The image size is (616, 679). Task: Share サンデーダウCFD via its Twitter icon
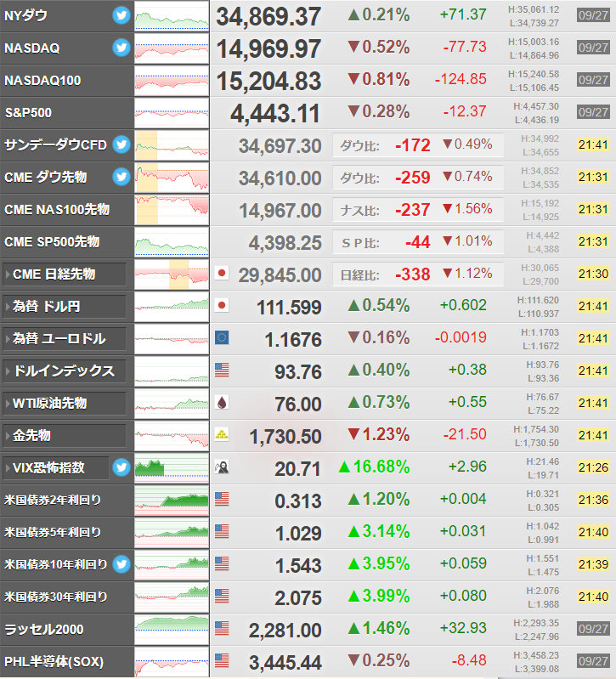point(122,144)
